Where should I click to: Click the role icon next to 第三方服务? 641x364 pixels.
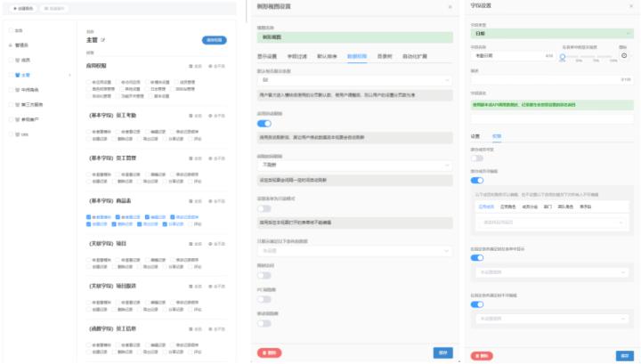coord(18,105)
